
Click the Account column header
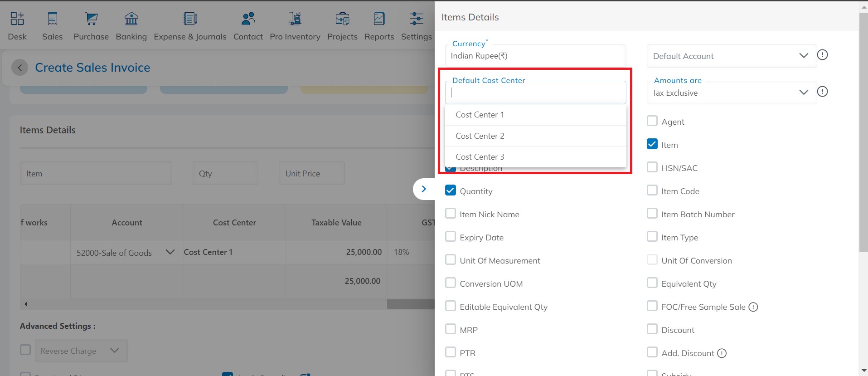pos(127,223)
